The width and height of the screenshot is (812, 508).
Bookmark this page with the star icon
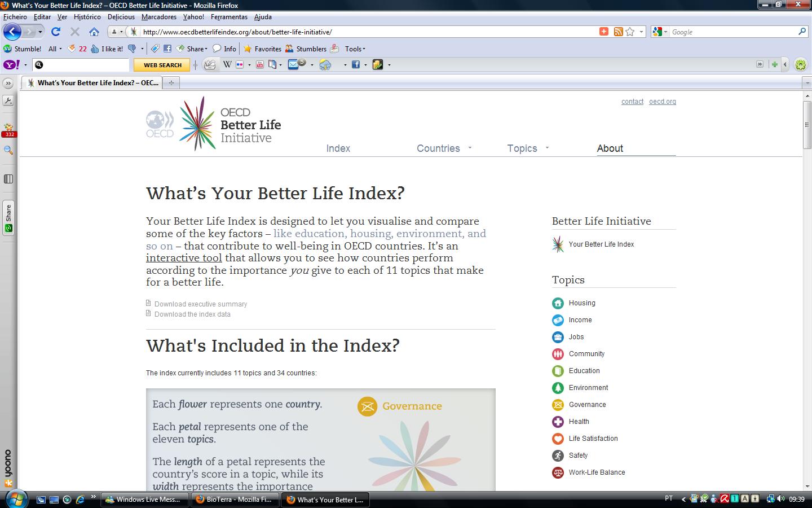click(x=630, y=32)
